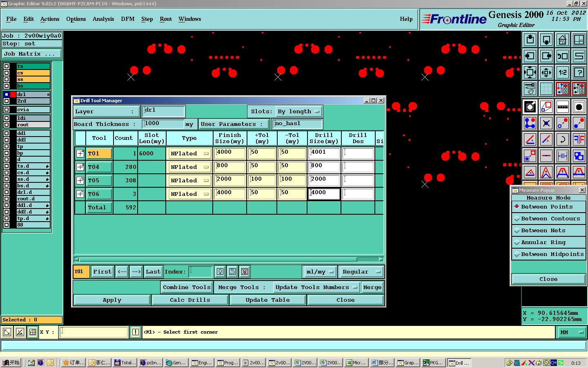The image size is (588, 368).
Task: Click the red-blue horizontal line icon
Action: (546, 156)
